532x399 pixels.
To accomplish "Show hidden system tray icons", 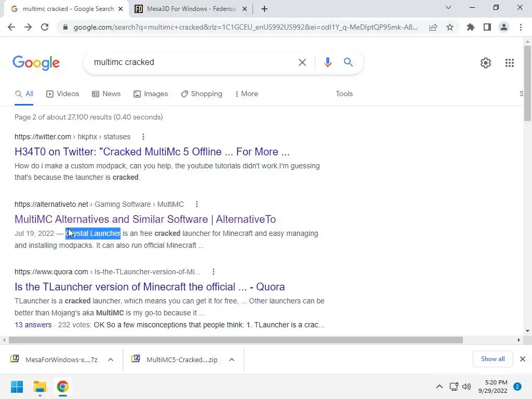I will coord(439,387).
